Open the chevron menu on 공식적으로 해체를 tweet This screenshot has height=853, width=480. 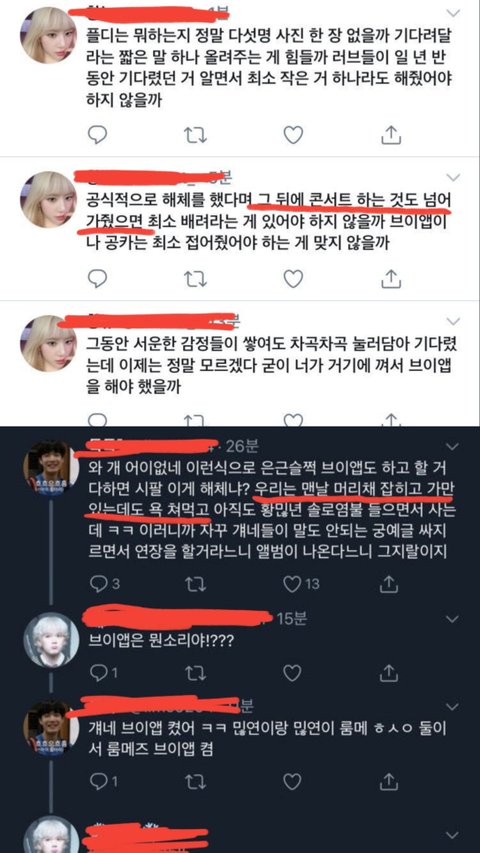[x=453, y=176]
